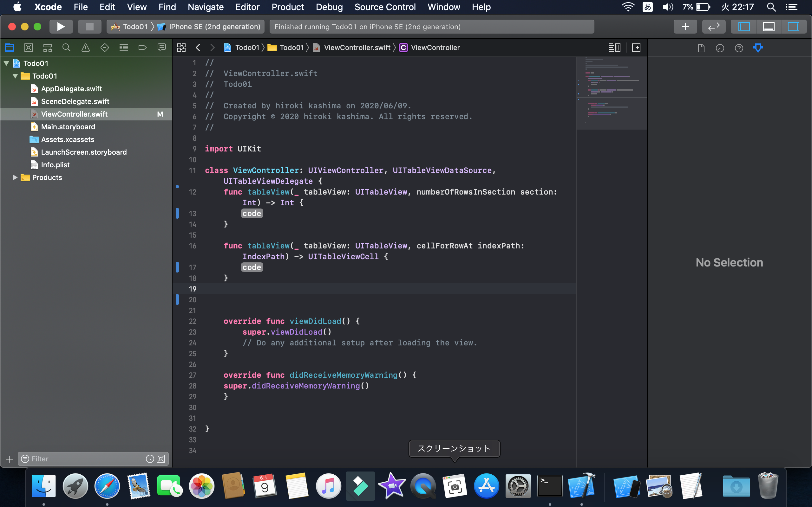The width and height of the screenshot is (812, 507).
Task: Open the Issue navigator warning icon
Action: (86, 48)
